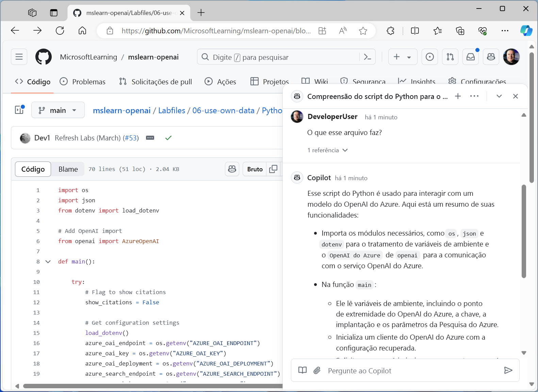This screenshot has height=392, width=538.
Task: Collapse the def main code fold chevron
Action: point(48,261)
